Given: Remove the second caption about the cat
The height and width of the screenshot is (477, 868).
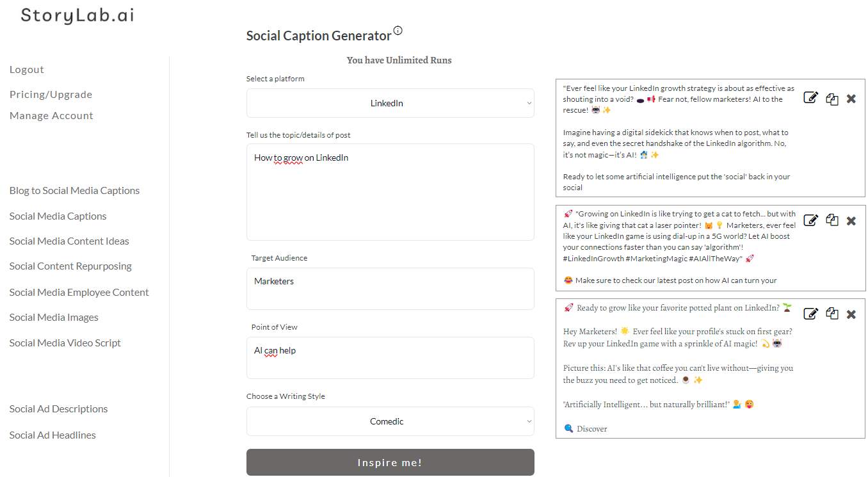Looking at the screenshot, I should tap(851, 221).
